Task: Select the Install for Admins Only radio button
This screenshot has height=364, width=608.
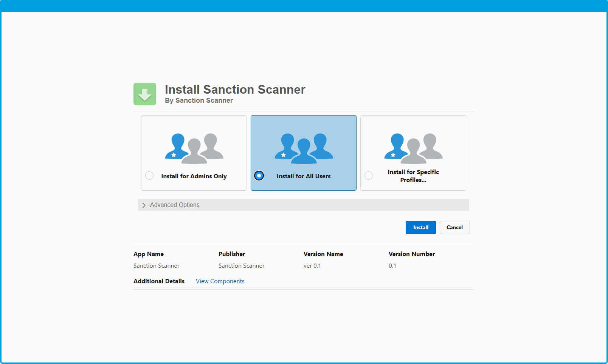Action: coord(149,176)
